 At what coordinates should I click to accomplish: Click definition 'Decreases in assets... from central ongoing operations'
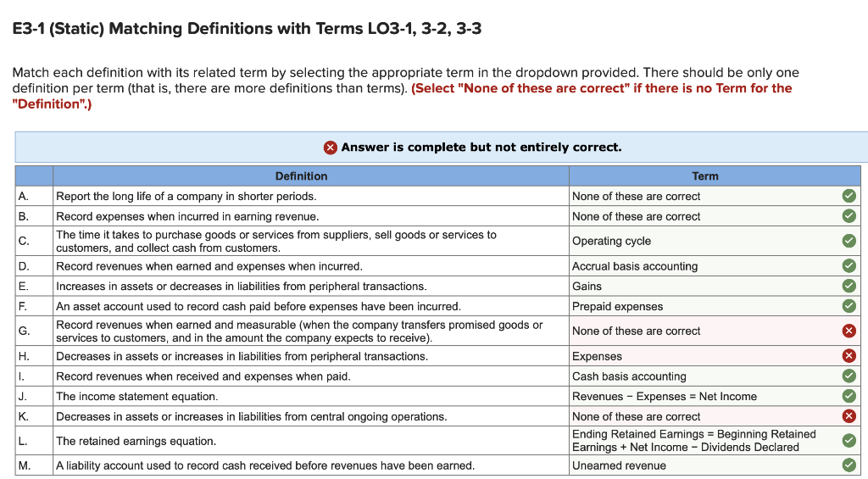[x=251, y=416]
